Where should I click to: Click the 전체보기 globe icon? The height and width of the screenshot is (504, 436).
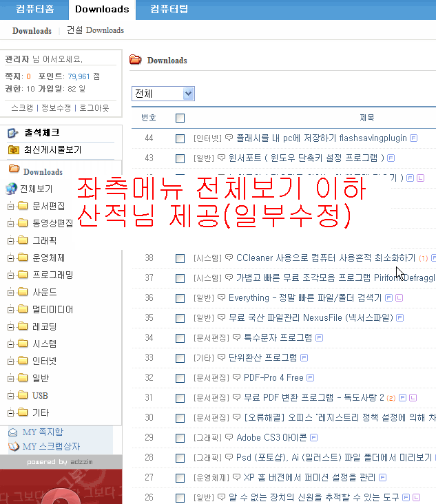click(11, 189)
